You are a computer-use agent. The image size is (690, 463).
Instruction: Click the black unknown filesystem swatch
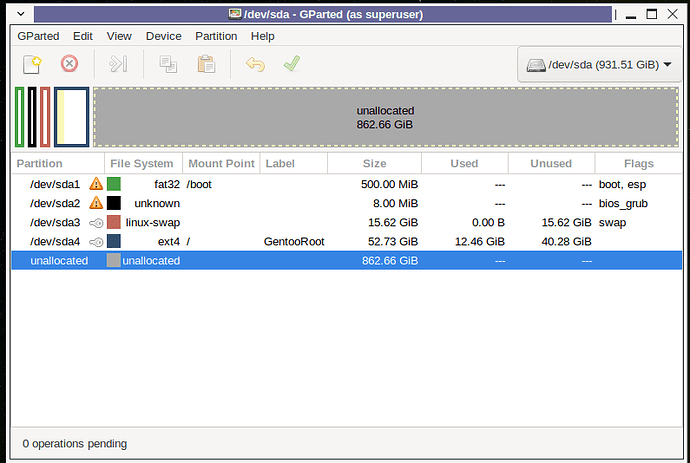(x=114, y=203)
